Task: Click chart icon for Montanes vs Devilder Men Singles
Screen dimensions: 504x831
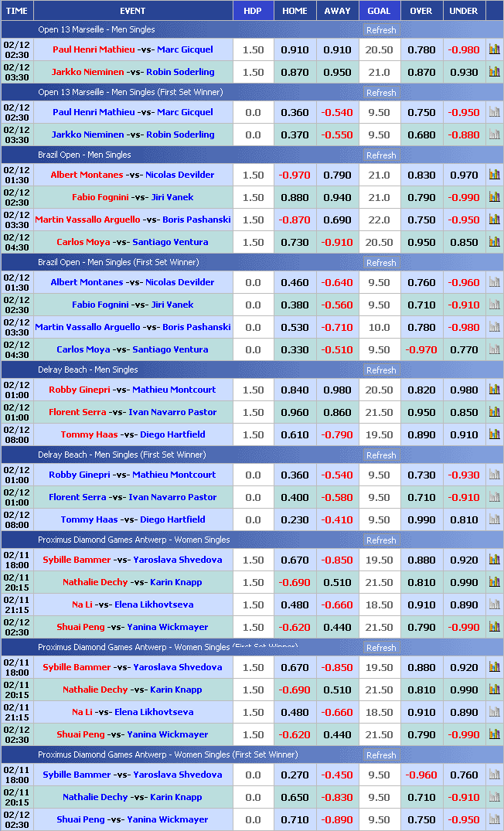Action: 494,175
